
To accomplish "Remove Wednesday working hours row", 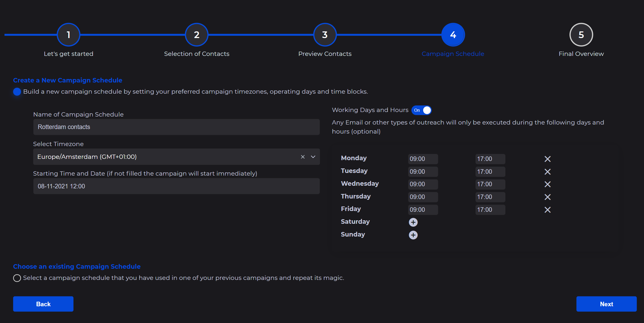I will 547,184.
